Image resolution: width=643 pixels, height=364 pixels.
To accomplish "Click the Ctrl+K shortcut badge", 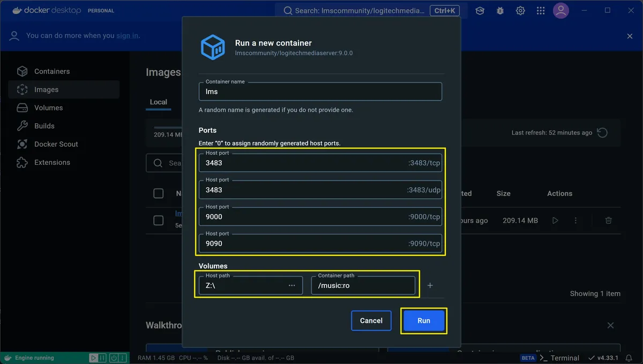I will point(445,11).
